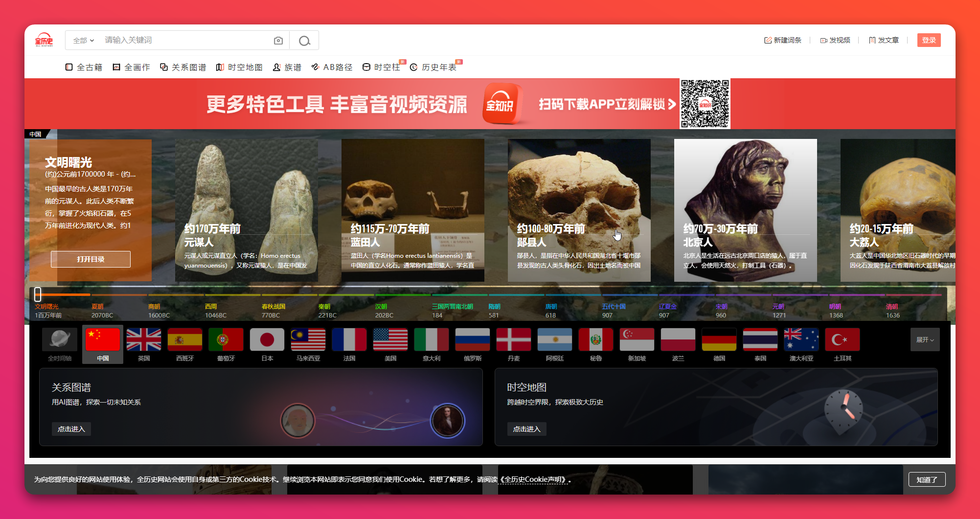The width and height of the screenshot is (980, 519).
Task: Click the AllHistory logo in header
Action: pos(44,40)
